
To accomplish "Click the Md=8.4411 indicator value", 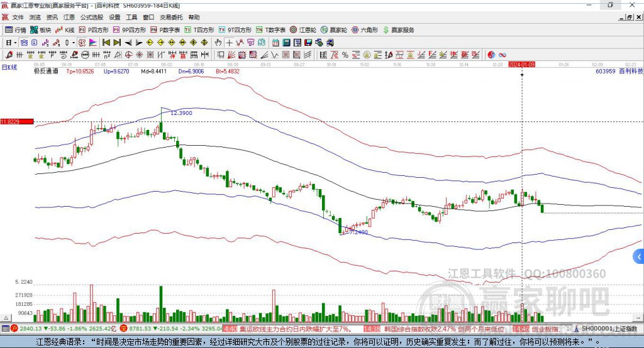I will (x=153, y=71).
